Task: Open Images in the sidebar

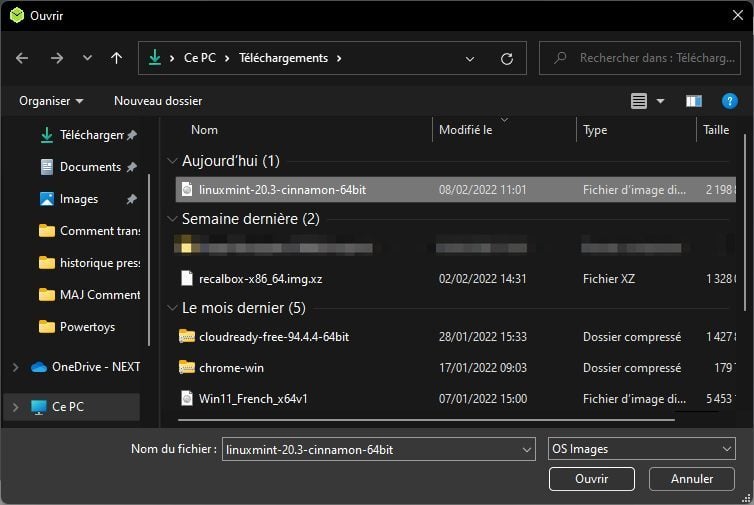Action: pos(88,199)
